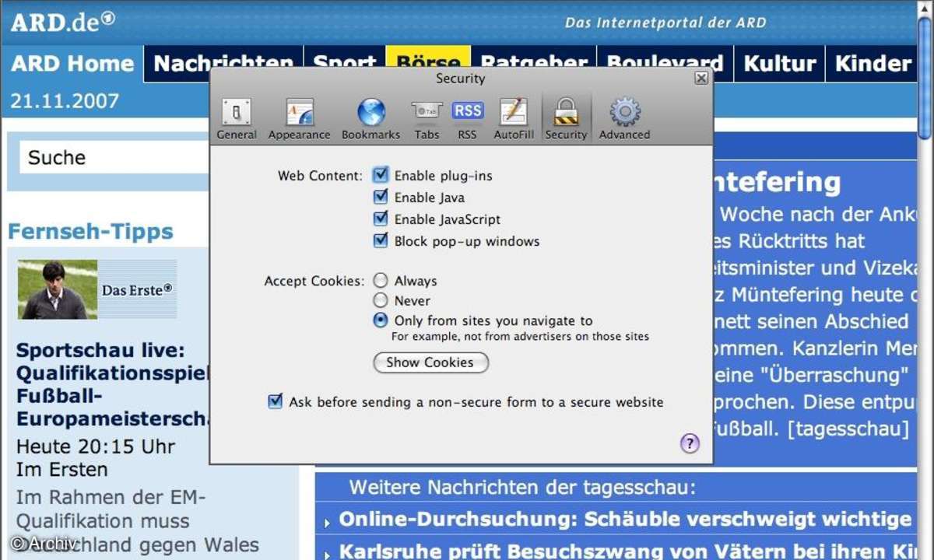Click the purple help question mark button
The image size is (934, 560).
(x=690, y=443)
